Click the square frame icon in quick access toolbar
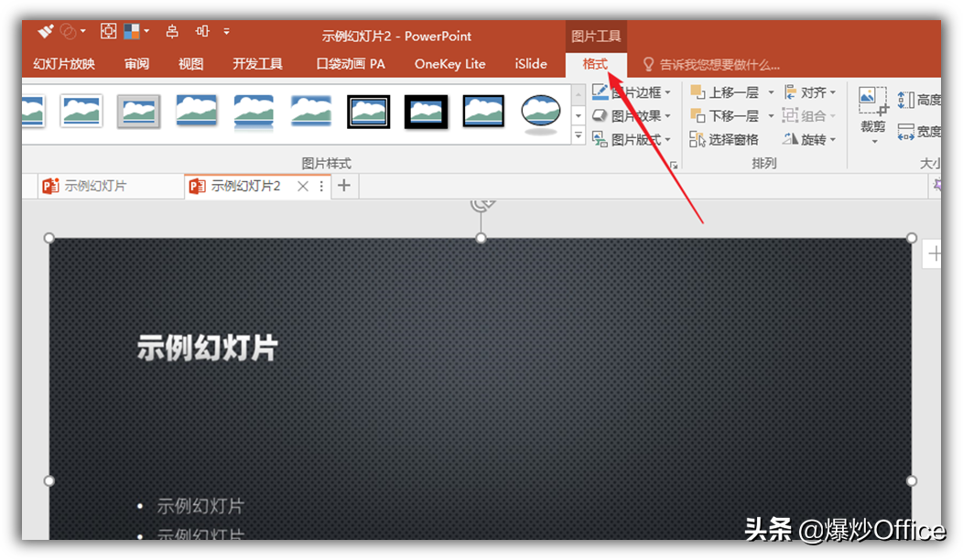Image resolution: width=963 pixels, height=560 pixels. 109,31
